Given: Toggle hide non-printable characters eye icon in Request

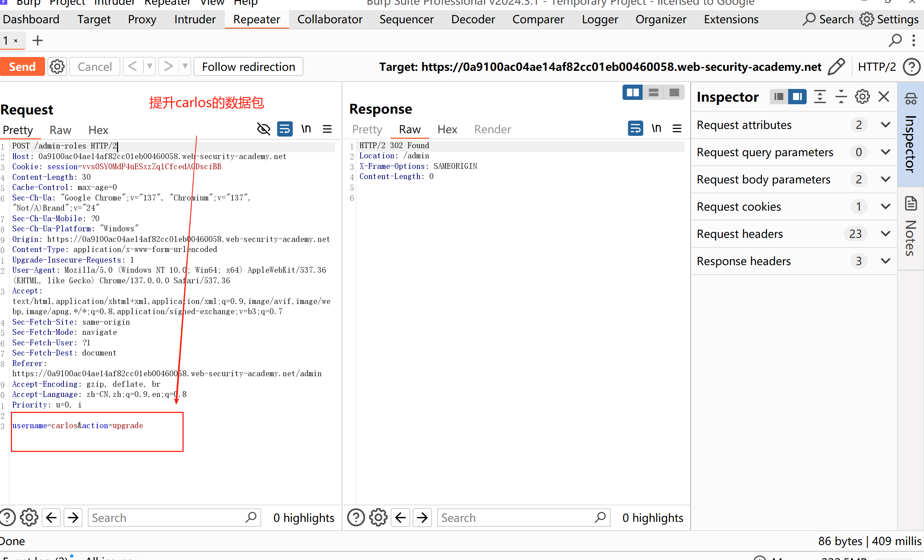Looking at the screenshot, I should click(x=263, y=129).
